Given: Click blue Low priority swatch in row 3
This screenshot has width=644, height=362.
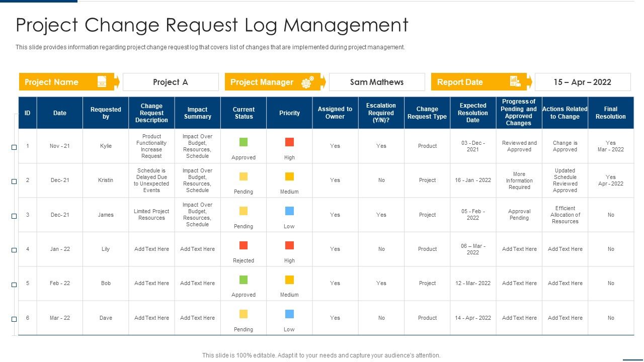Looking at the screenshot, I should (289, 211).
